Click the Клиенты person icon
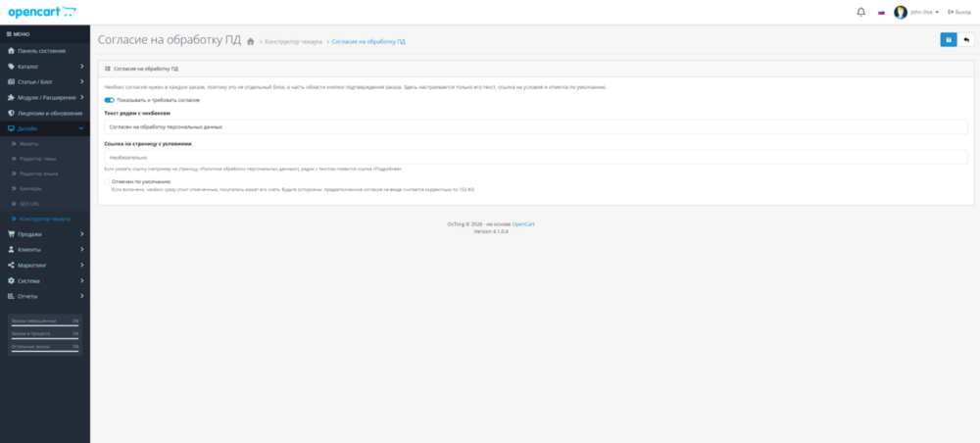The image size is (980, 443). click(11, 249)
